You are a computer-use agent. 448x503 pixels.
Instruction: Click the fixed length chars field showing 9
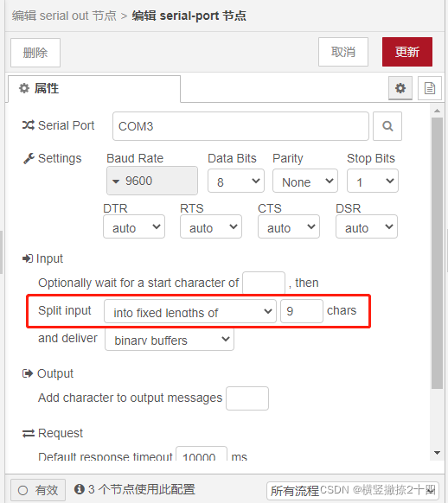coord(302,311)
